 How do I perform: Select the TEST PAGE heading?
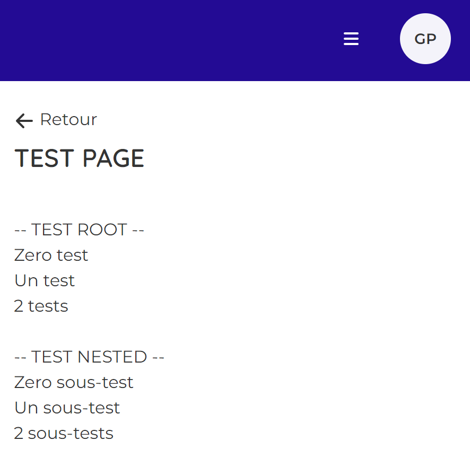coord(79,158)
